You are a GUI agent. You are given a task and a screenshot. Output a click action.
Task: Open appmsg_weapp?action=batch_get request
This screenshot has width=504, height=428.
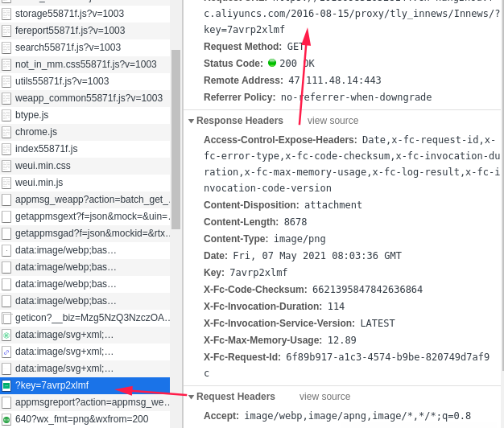coord(85,200)
